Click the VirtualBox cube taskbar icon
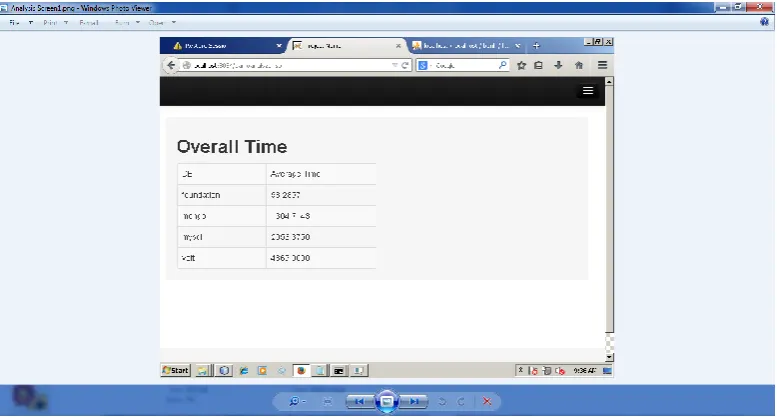The image size is (777, 418). point(224,370)
